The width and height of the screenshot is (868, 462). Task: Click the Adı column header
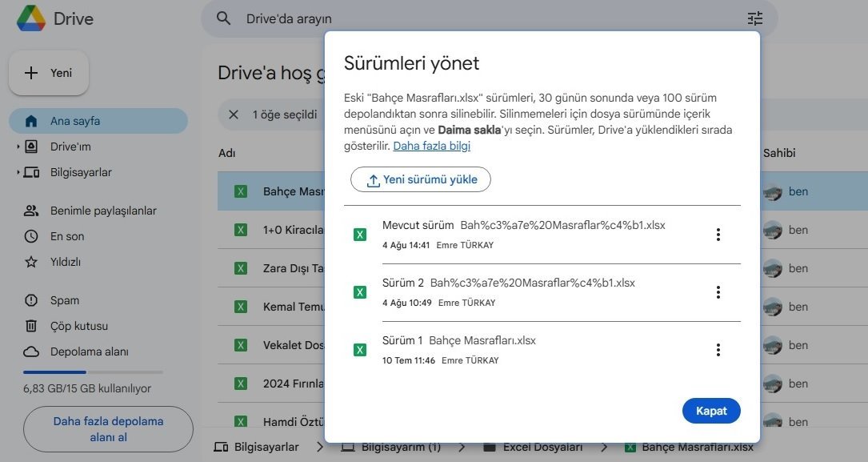point(227,154)
